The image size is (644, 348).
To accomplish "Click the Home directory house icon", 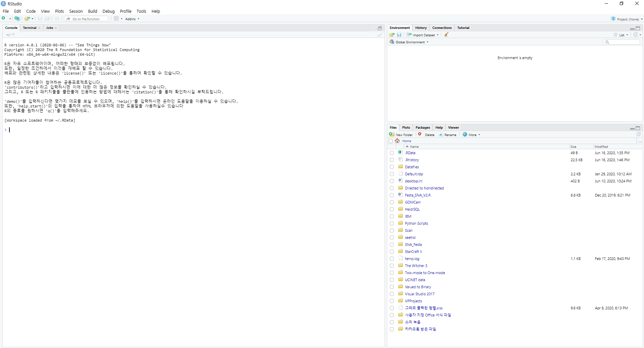I will coord(397,141).
